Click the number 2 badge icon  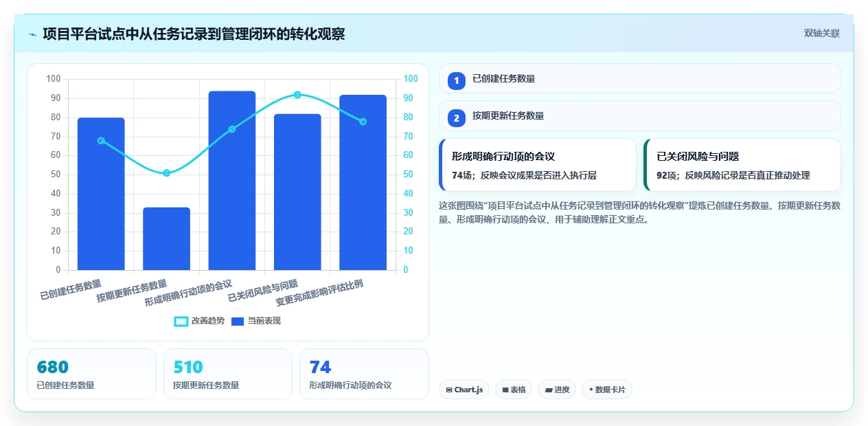coord(456,118)
